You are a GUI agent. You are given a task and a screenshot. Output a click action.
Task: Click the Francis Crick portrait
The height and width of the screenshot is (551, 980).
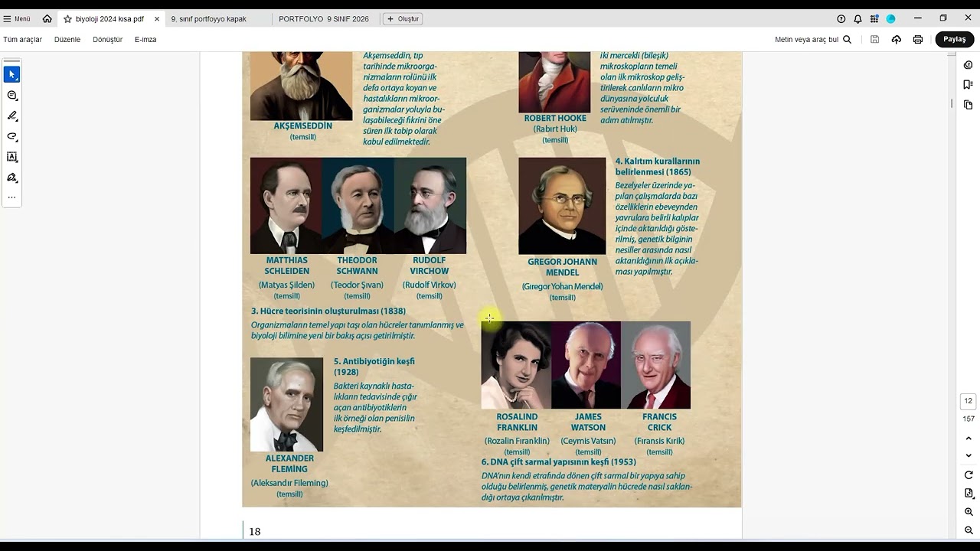click(x=655, y=365)
